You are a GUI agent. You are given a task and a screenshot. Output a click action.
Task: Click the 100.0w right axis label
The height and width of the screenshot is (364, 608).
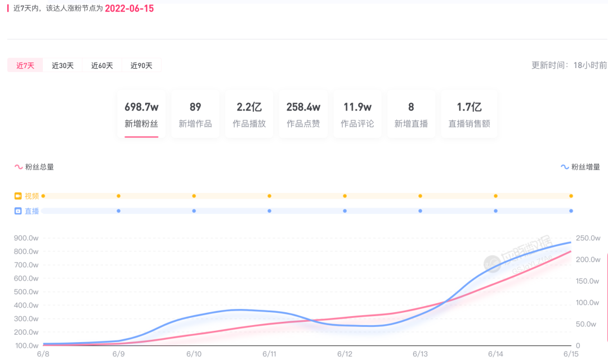coord(587,302)
